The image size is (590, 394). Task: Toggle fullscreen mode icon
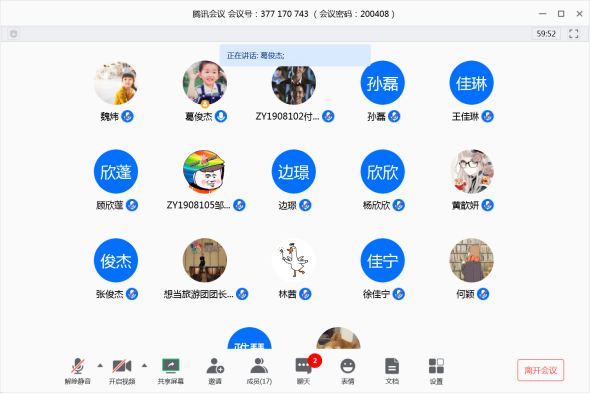(x=573, y=33)
